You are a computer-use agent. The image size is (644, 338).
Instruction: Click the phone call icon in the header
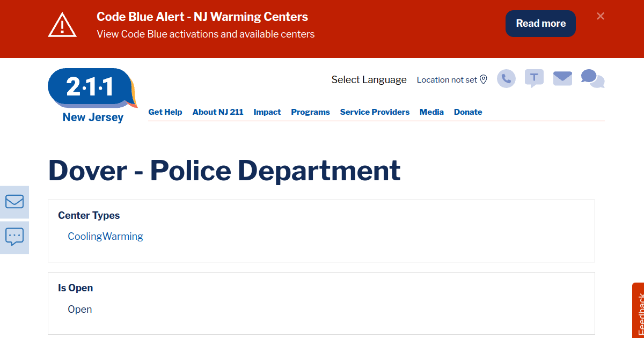point(505,78)
